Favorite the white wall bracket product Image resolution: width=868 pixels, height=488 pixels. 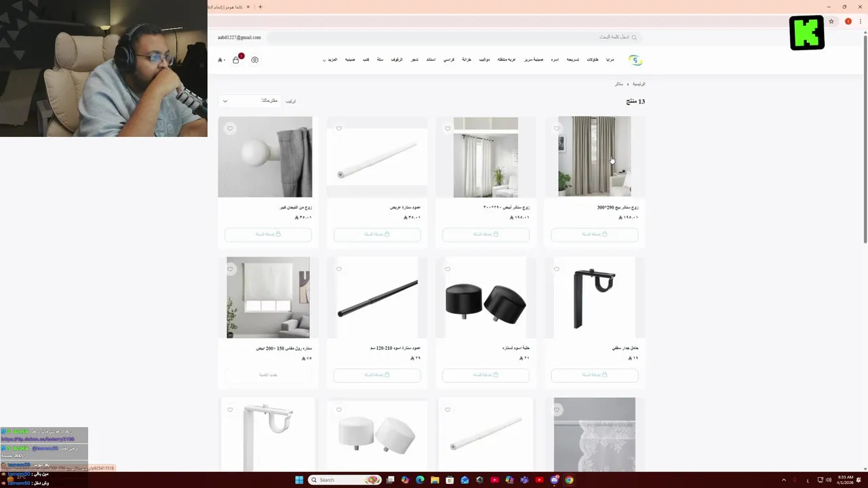(230, 410)
